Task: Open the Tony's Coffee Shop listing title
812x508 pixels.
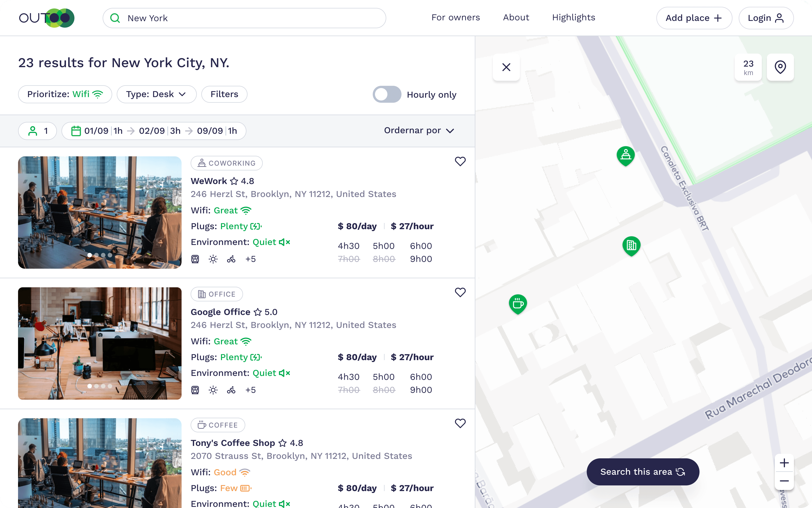Action: click(233, 443)
